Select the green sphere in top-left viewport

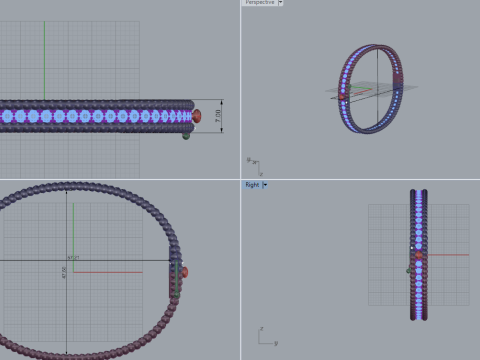click(x=186, y=136)
